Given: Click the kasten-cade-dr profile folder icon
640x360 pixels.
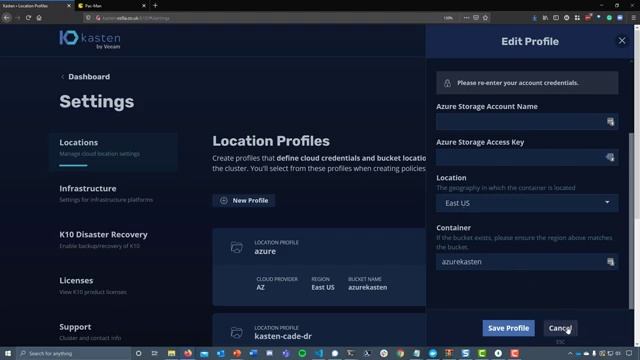Looking at the screenshot, I should tap(236, 333).
